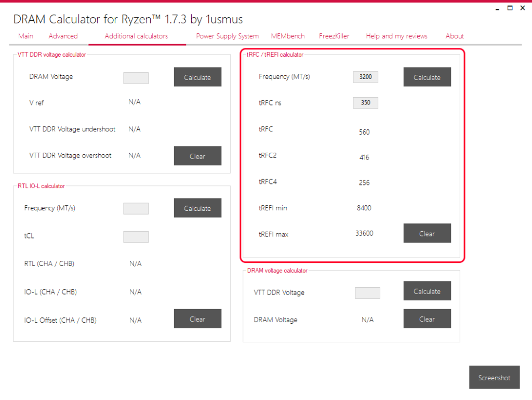
Task: Clear the tRFC / tREFI calculator
Action: [x=427, y=233]
